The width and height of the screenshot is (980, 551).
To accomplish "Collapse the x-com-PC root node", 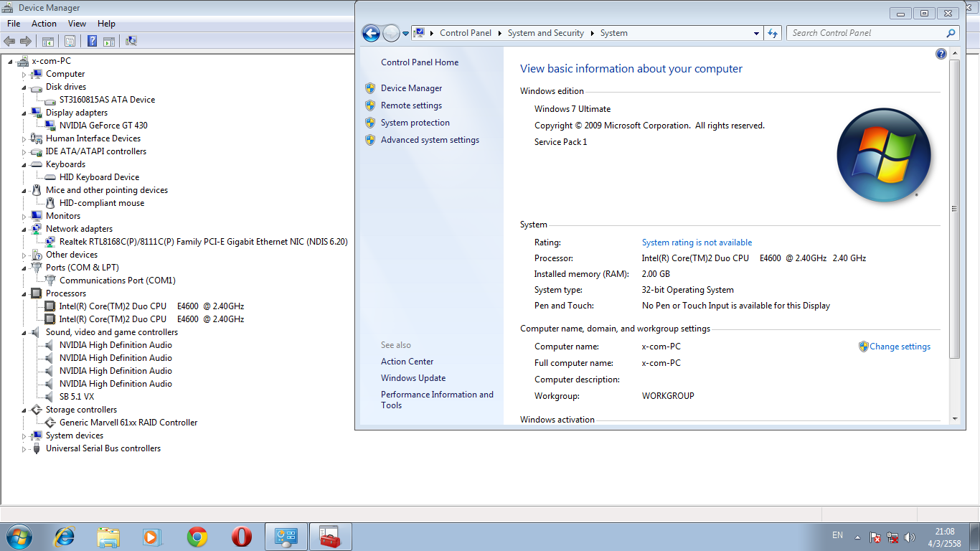I will pos(10,61).
